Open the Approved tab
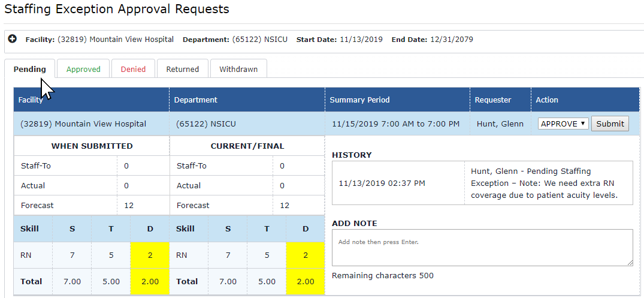The image size is (644, 298). click(83, 69)
